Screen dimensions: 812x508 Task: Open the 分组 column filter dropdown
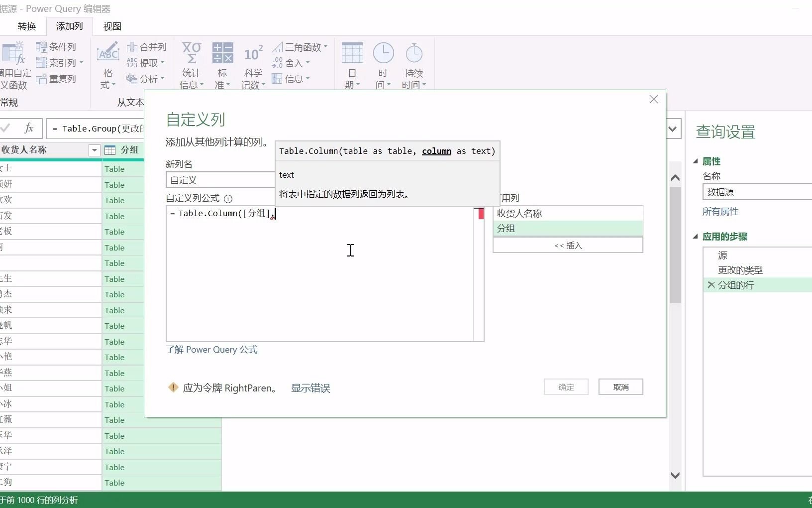point(94,150)
